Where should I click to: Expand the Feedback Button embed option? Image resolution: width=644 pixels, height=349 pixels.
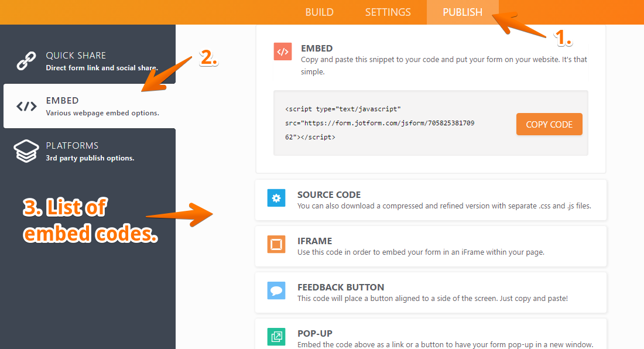pyautogui.click(x=430, y=292)
